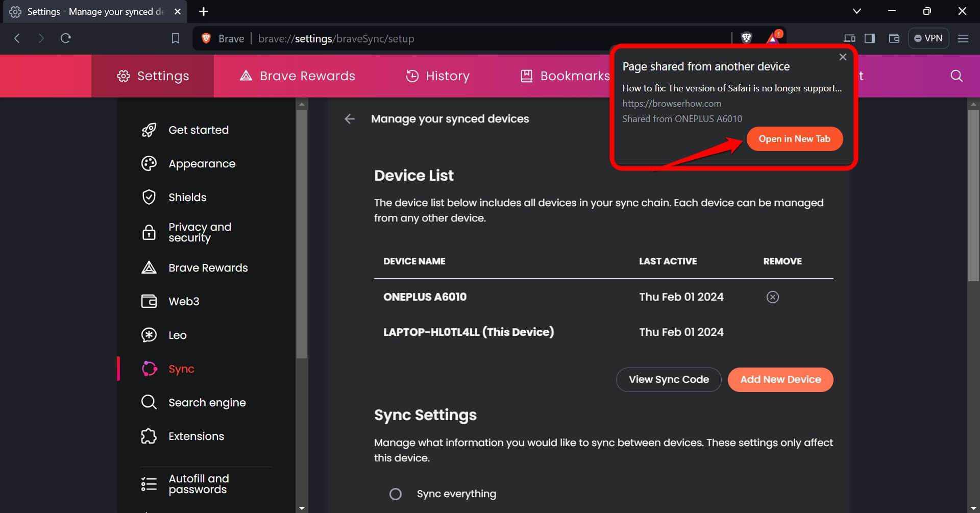The image size is (980, 513).
Task: Open Shields settings in sidebar
Action: click(187, 198)
